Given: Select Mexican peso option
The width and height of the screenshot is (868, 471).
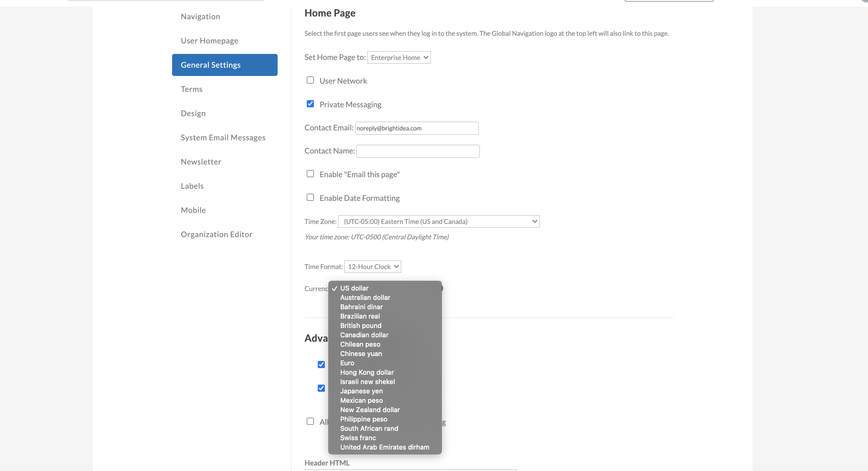Looking at the screenshot, I should point(385,401).
